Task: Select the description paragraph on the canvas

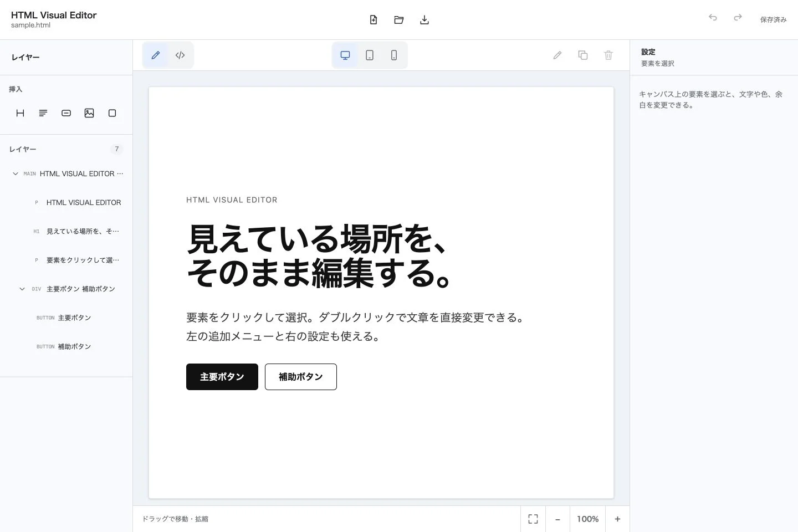Action: [357, 327]
